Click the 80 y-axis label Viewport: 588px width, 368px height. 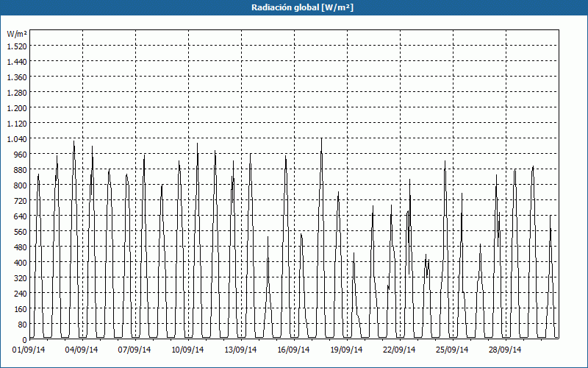click(22, 325)
